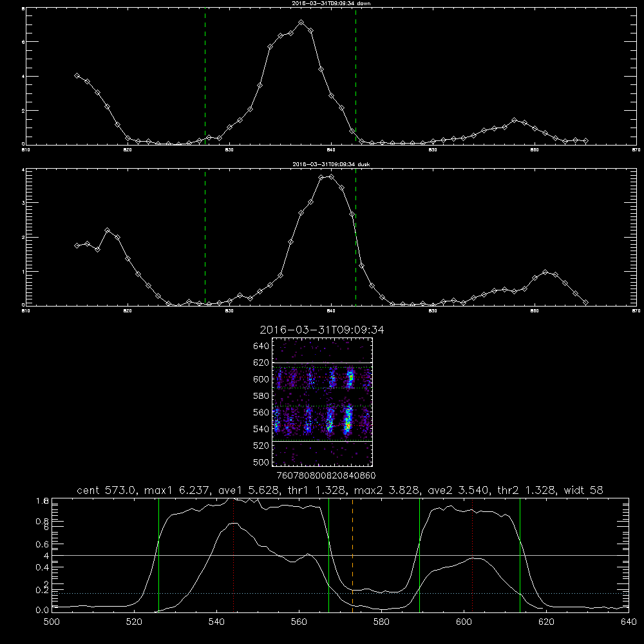Screen dimensions: 644x644
Task: Click y-axis label 0.4 on bottom plot
Action: coord(43,567)
